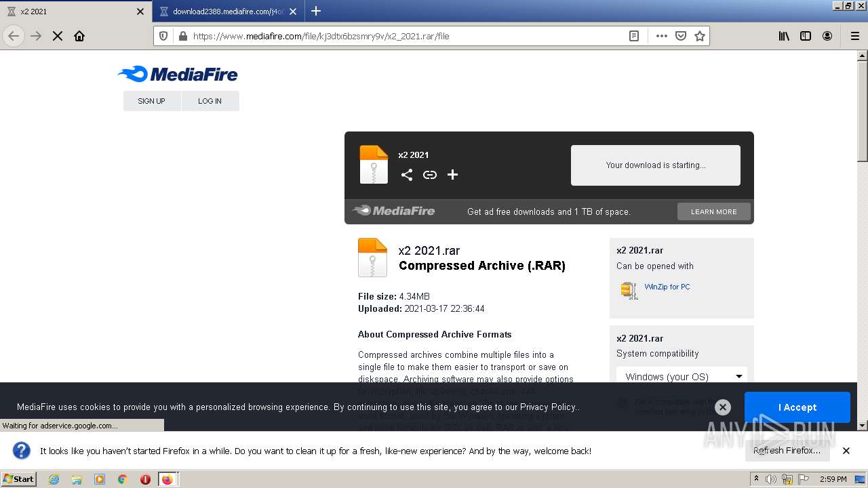Dismiss the cookie banner with the round X
This screenshot has width=868, height=488.
[x=723, y=407]
